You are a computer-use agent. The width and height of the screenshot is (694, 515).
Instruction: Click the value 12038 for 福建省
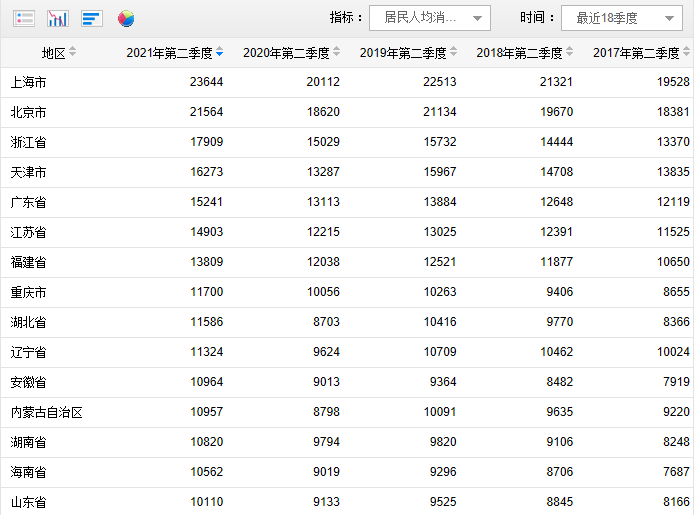[x=323, y=262]
